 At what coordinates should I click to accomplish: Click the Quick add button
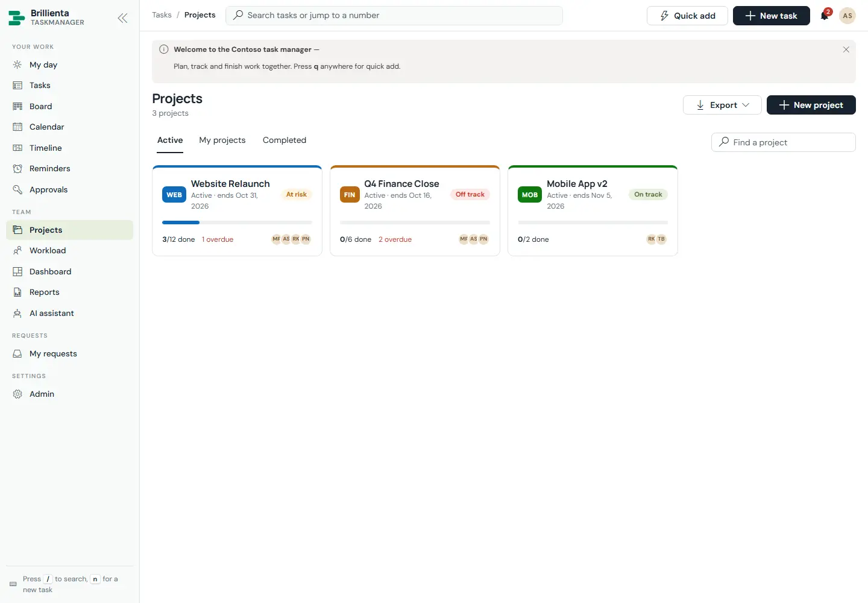coord(687,16)
